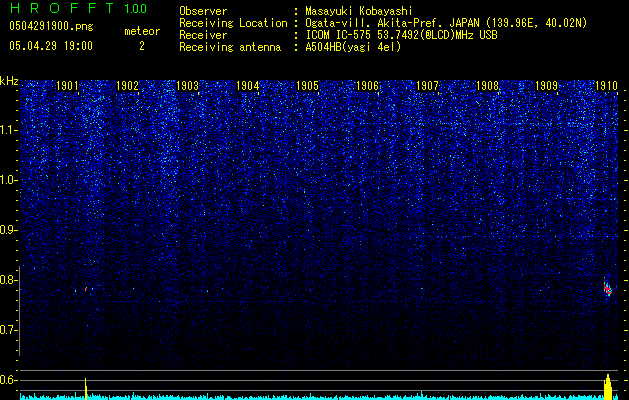Click the 0.7 kHz axis label
The height and width of the screenshot is (400, 629).
[x=9, y=330]
